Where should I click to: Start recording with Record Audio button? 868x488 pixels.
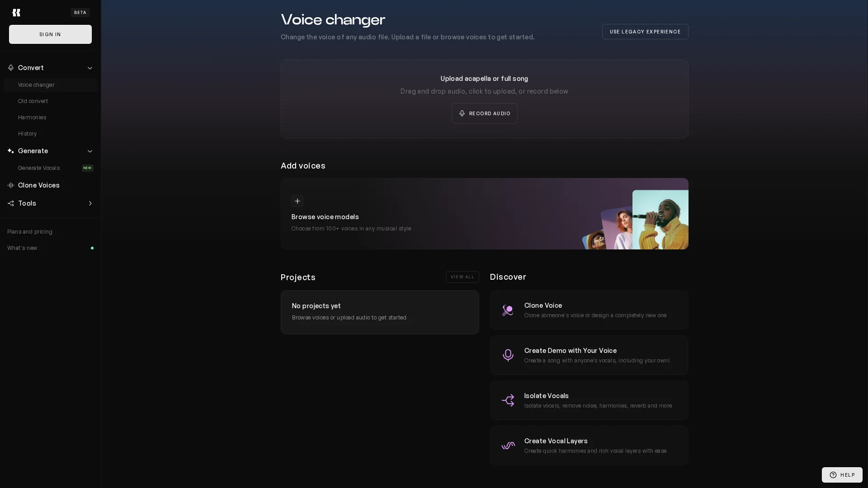click(484, 113)
